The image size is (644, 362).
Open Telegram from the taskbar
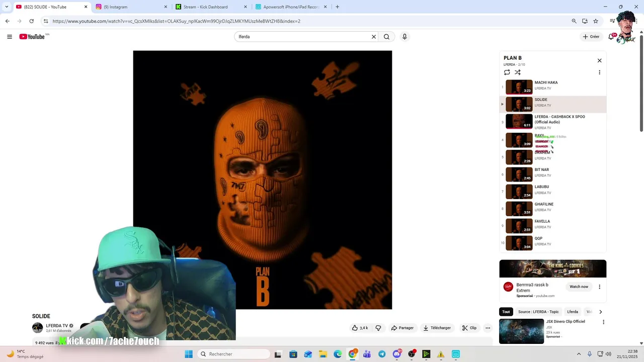pos(382,354)
